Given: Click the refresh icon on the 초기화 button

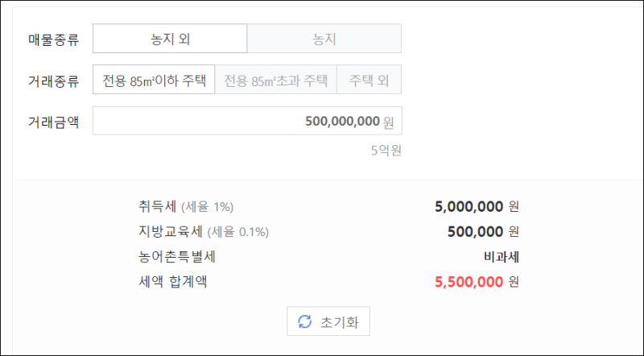Looking at the screenshot, I should click(x=304, y=322).
